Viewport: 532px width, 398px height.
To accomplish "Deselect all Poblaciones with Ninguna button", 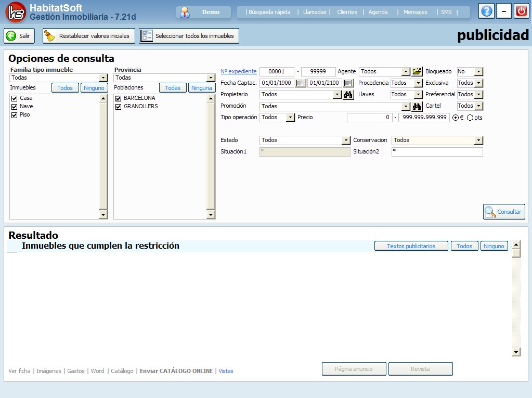I will (202, 88).
